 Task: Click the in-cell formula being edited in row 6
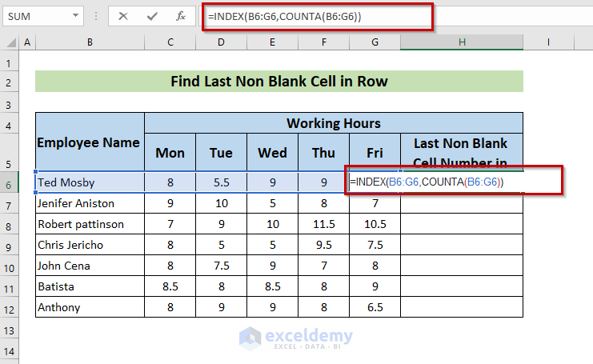tap(427, 182)
